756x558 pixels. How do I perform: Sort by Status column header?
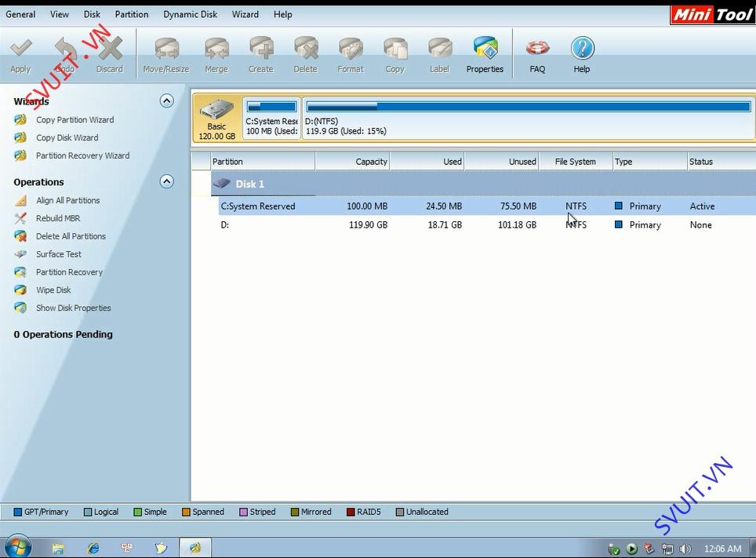pos(721,162)
